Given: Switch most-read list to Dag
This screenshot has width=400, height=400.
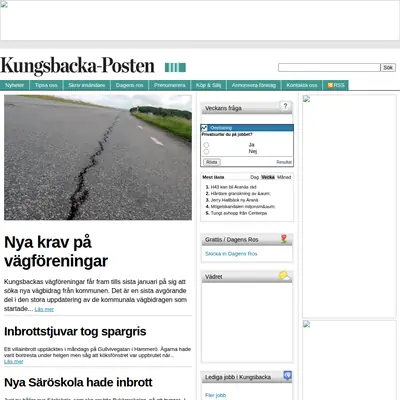Looking at the screenshot, I should (x=255, y=177).
